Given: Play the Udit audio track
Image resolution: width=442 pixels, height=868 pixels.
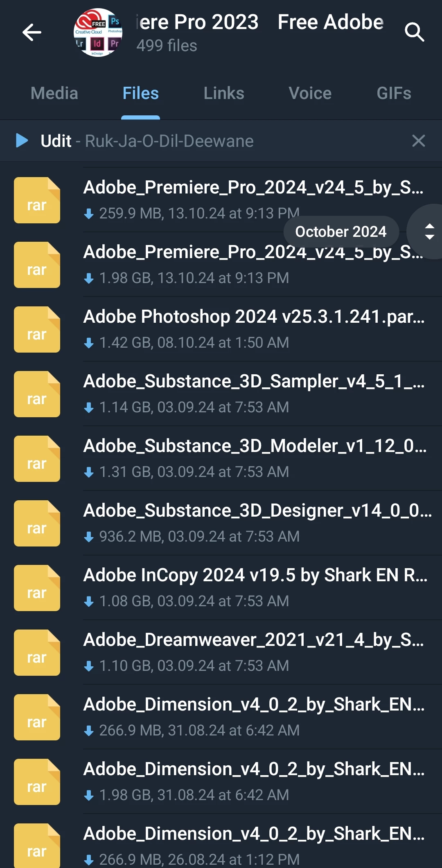Looking at the screenshot, I should click(22, 140).
